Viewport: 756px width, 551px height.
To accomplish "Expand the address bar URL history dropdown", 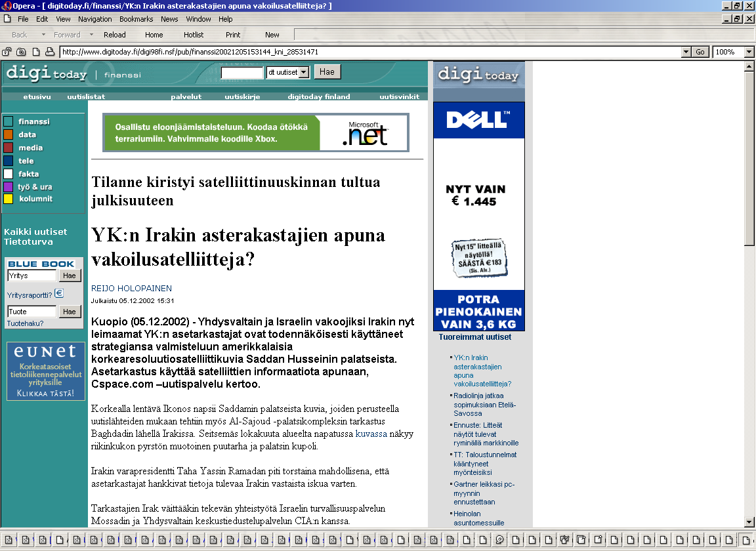I will pos(686,52).
